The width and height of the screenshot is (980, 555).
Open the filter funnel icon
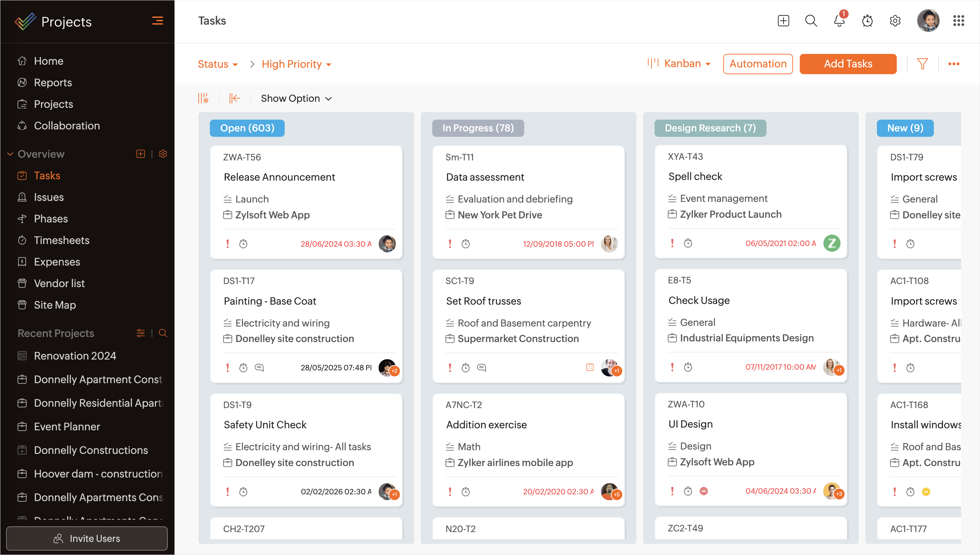pos(922,64)
